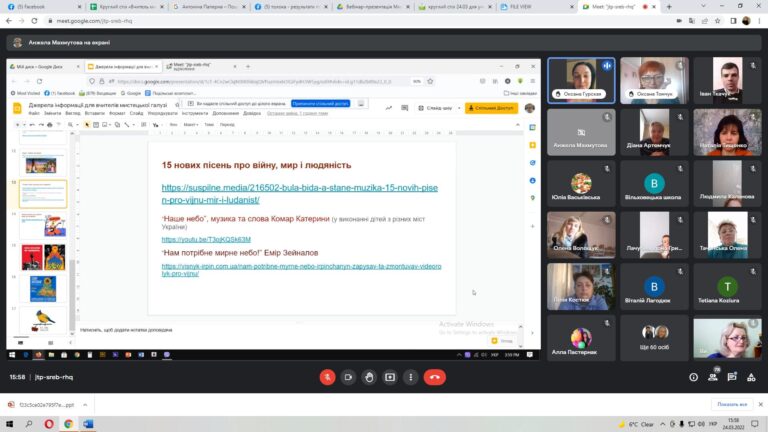
Task: Toggle the muted microphone button
Action: point(327,377)
